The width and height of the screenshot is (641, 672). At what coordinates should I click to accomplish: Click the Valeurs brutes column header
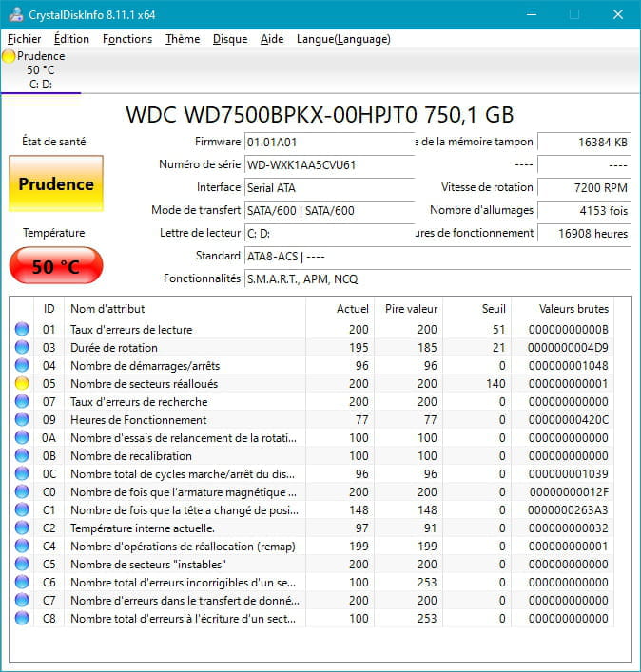[562, 309]
